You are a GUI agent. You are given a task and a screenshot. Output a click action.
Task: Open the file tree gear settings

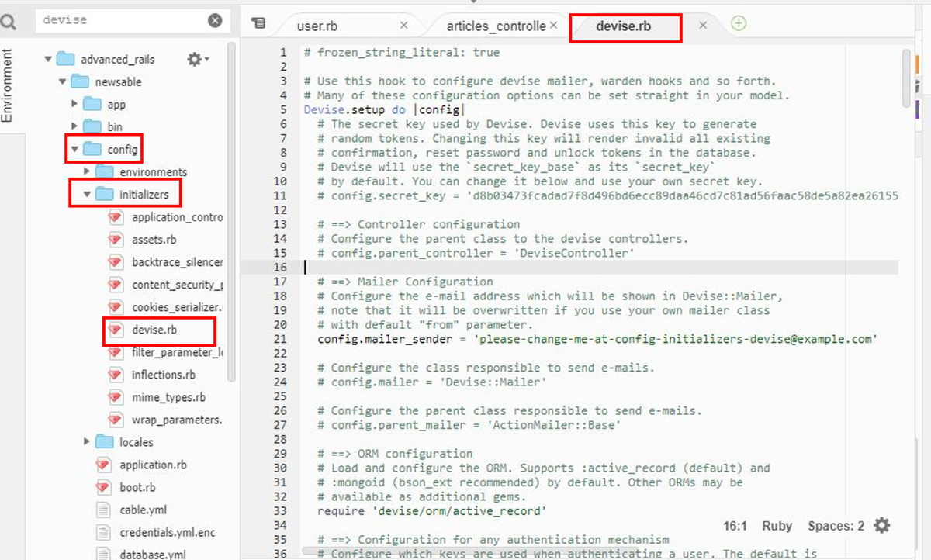[x=198, y=59]
